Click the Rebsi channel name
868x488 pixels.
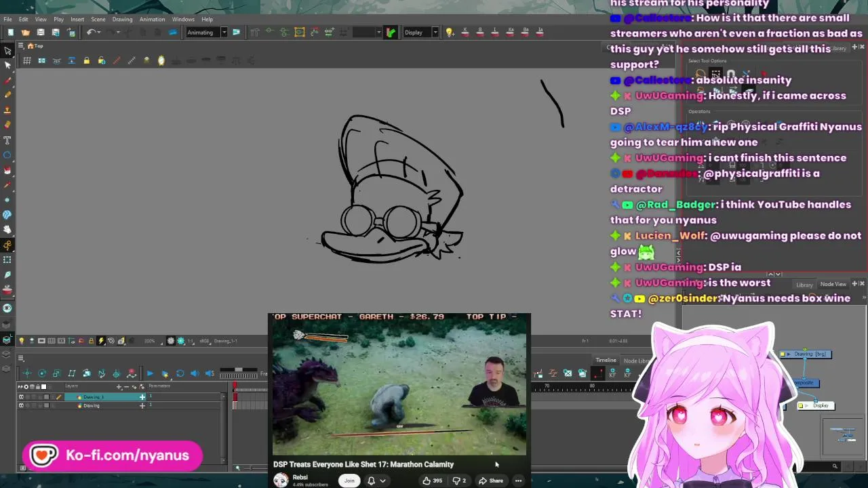300,477
